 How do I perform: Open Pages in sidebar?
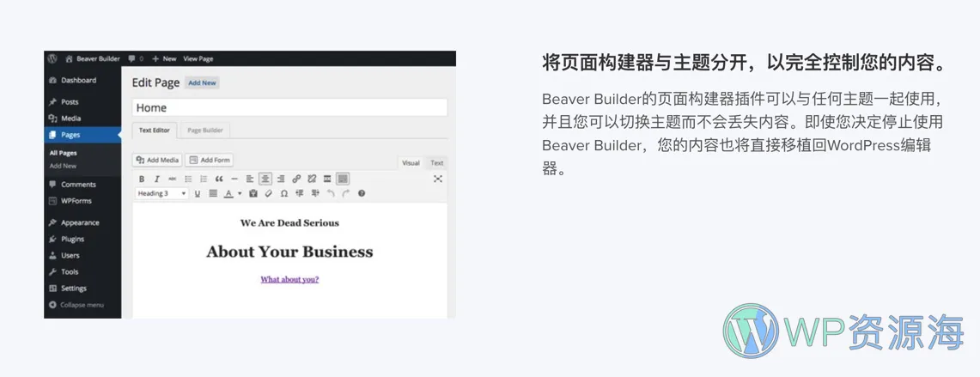82,135
